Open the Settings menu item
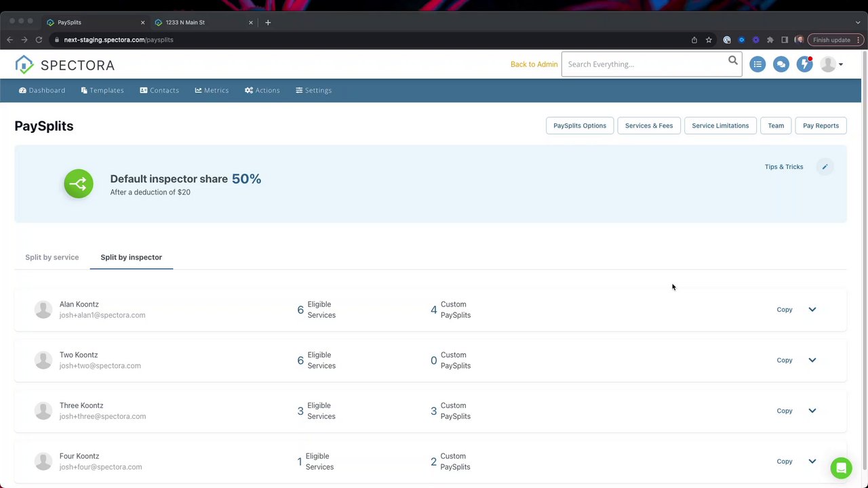The image size is (868, 488). coord(313,90)
